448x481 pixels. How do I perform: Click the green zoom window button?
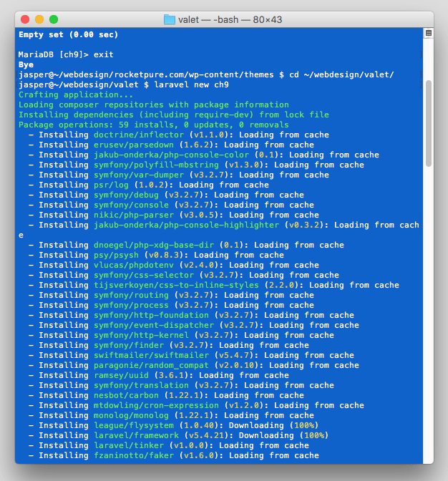click(x=54, y=19)
